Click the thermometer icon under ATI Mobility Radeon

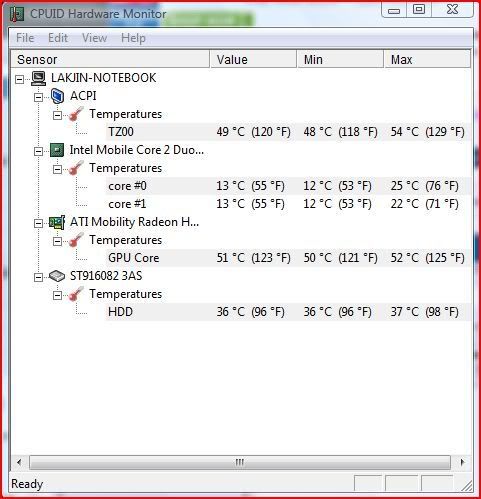[x=76, y=240]
